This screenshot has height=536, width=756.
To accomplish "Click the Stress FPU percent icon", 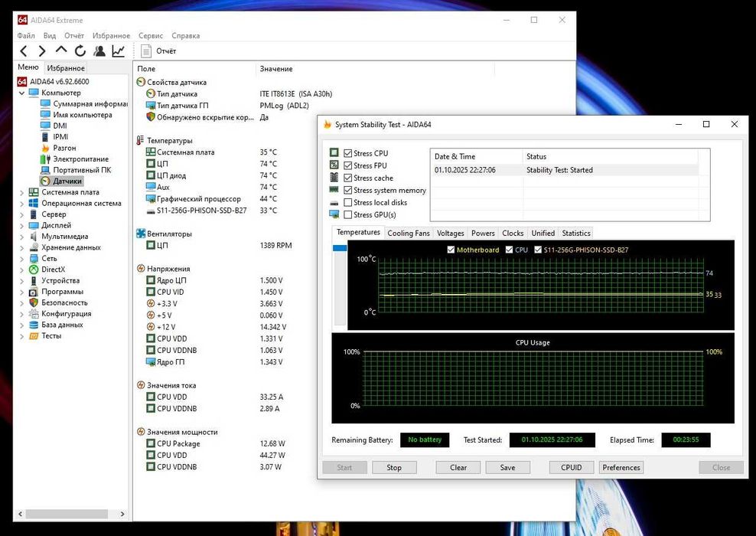I will tap(334, 165).
